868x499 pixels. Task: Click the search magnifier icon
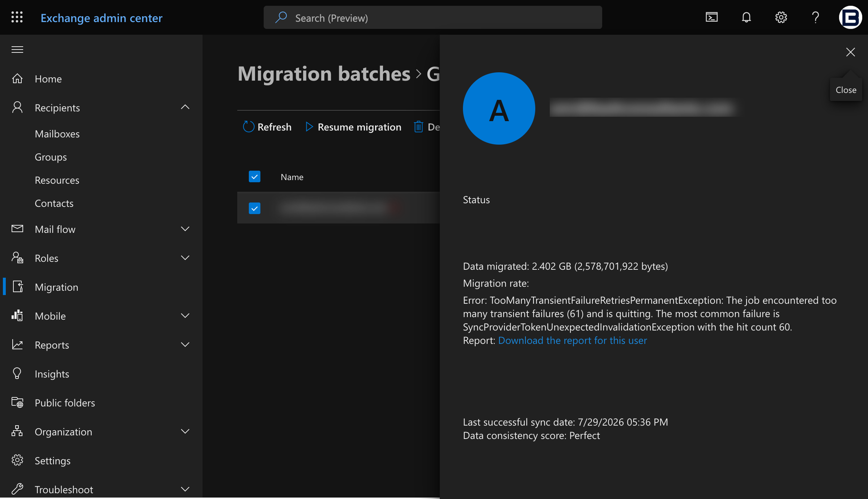[x=281, y=17]
